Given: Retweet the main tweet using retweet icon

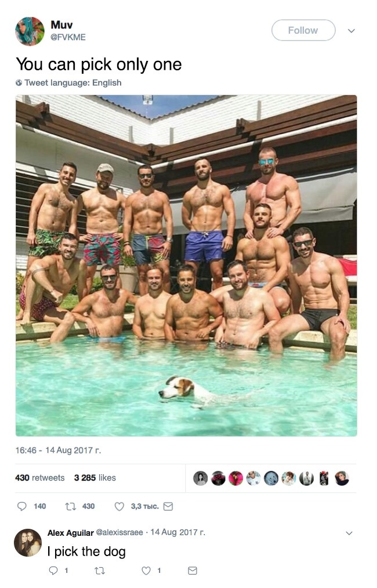Looking at the screenshot, I should click(70, 506).
